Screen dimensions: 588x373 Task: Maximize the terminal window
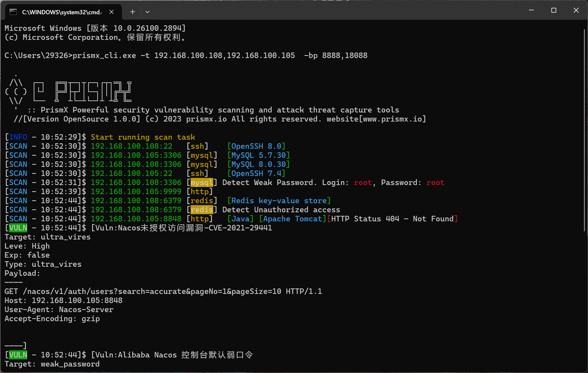(x=554, y=10)
